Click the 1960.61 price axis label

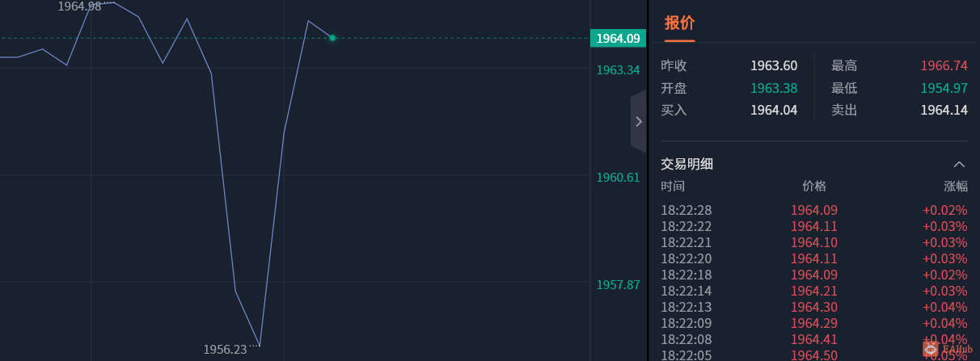pyautogui.click(x=618, y=178)
